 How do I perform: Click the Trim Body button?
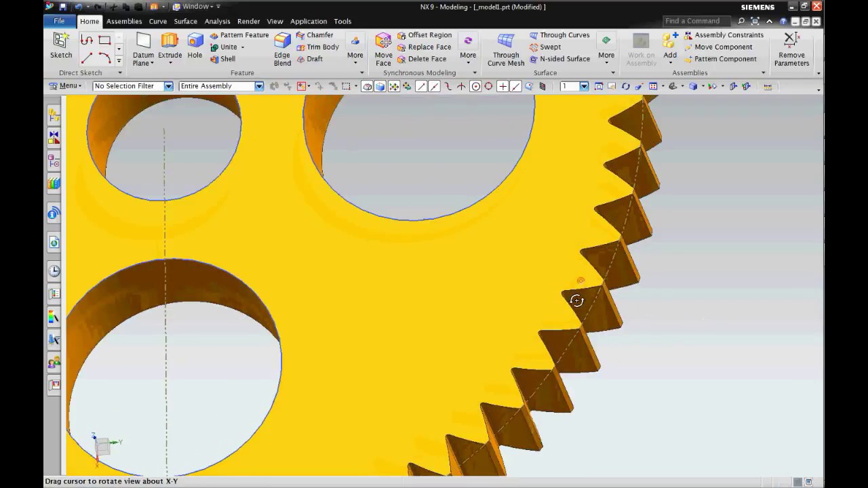317,47
